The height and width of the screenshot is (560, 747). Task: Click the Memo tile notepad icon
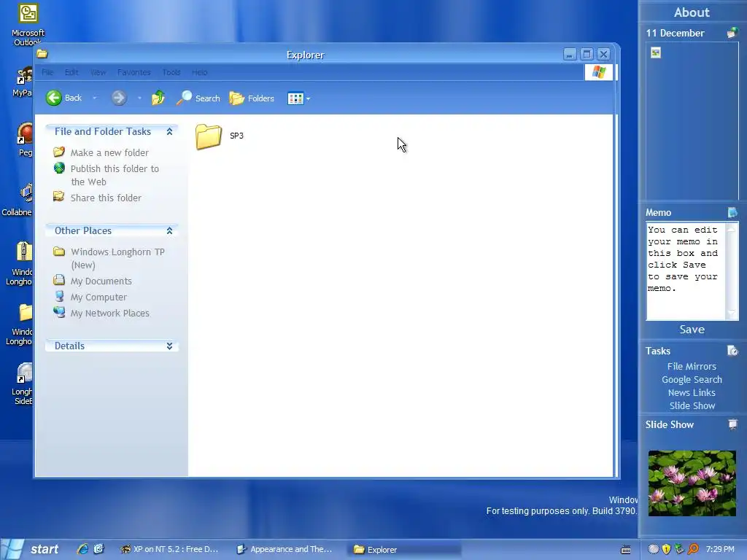tap(732, 212)
